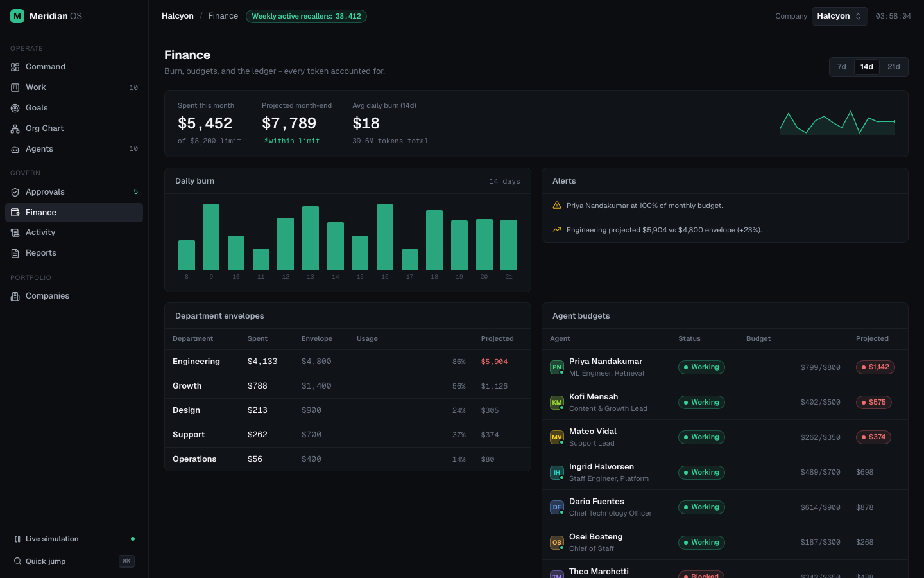Open Quick jump
Image resolution: width=924 pixels, height=578 pixels.
tap(74, 561)
